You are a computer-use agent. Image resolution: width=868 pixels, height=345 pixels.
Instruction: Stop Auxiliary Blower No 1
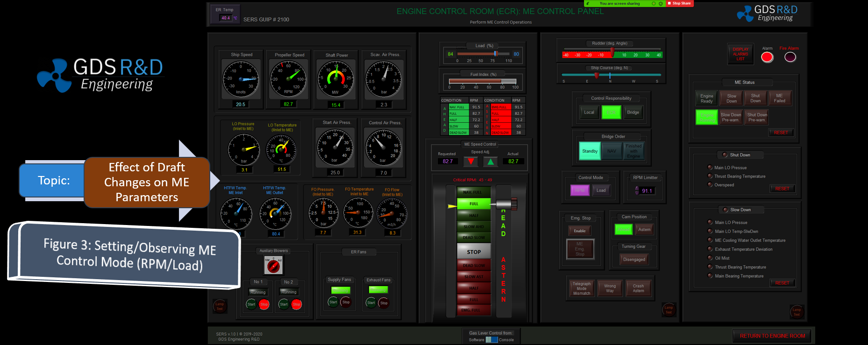click(264, 304)
